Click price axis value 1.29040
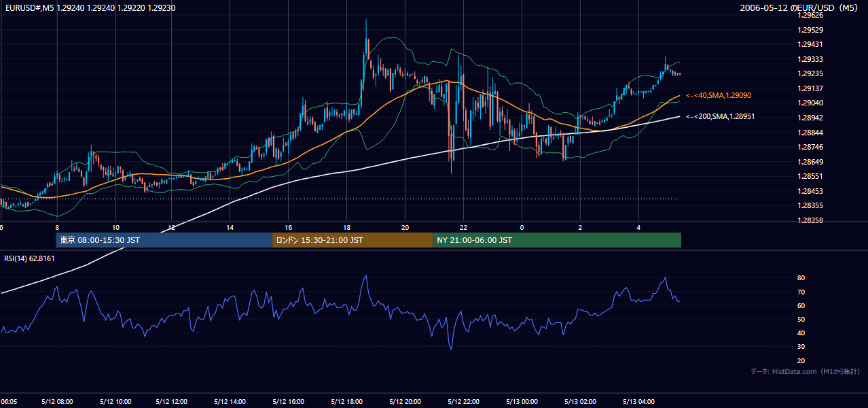This screenshot has width=868, height=408. (x=810, y=103)
